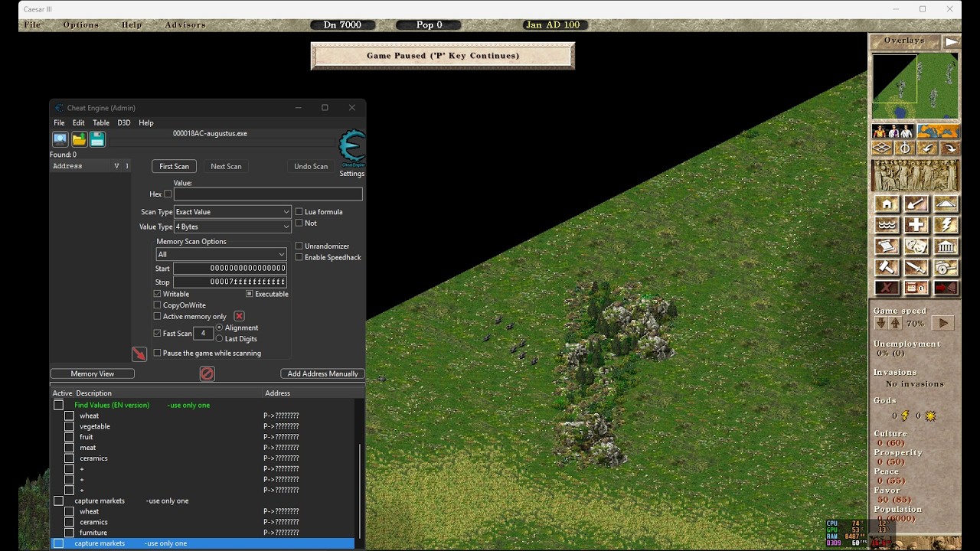Image resolution: width=980 pixels, height=551 pixels.
Task: Click the red no-entry clear list icon
Action: (207, 373)
